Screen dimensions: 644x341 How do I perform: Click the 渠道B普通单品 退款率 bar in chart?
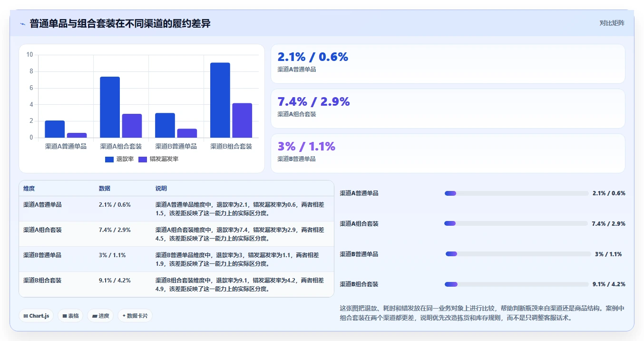coord(165,125)
